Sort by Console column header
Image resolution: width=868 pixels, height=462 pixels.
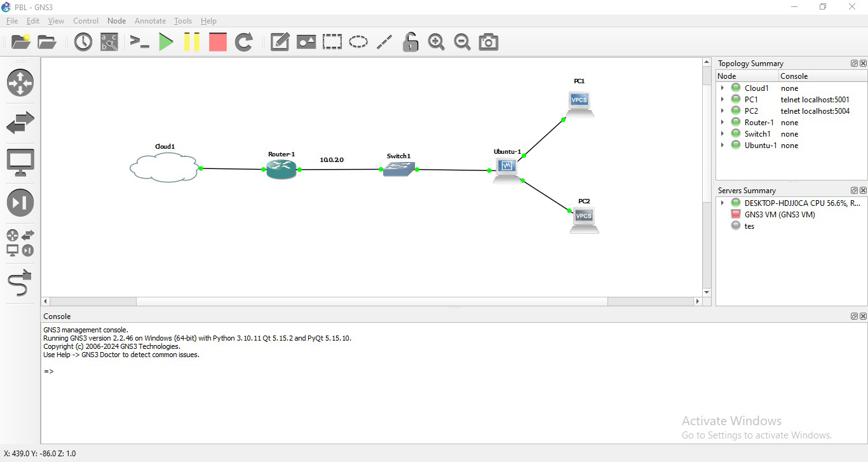[823, 76]
